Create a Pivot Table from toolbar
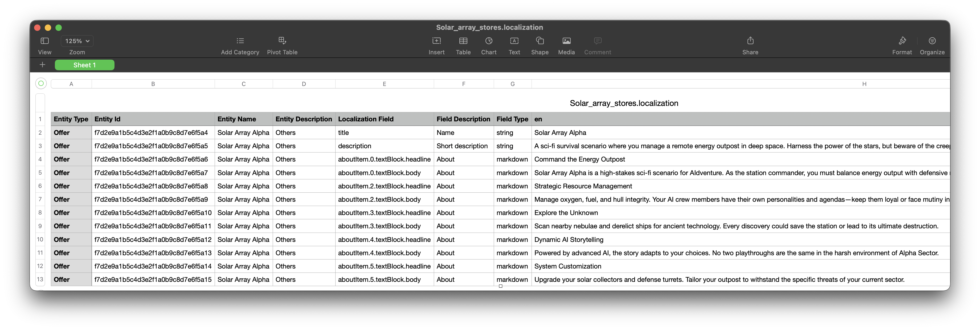The height and width of the screenshot is (330, 980). 282,41
